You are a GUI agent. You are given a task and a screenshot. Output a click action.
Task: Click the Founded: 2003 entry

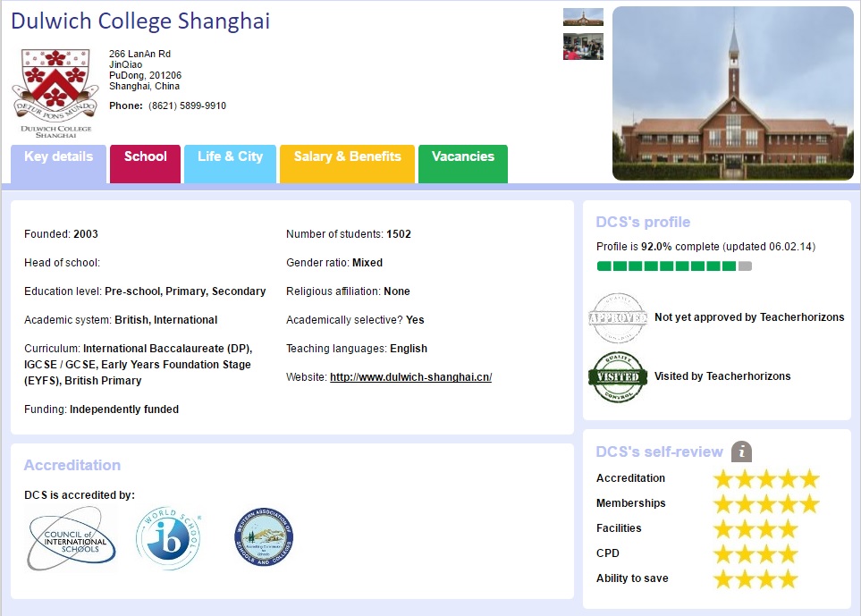[61, 234]
